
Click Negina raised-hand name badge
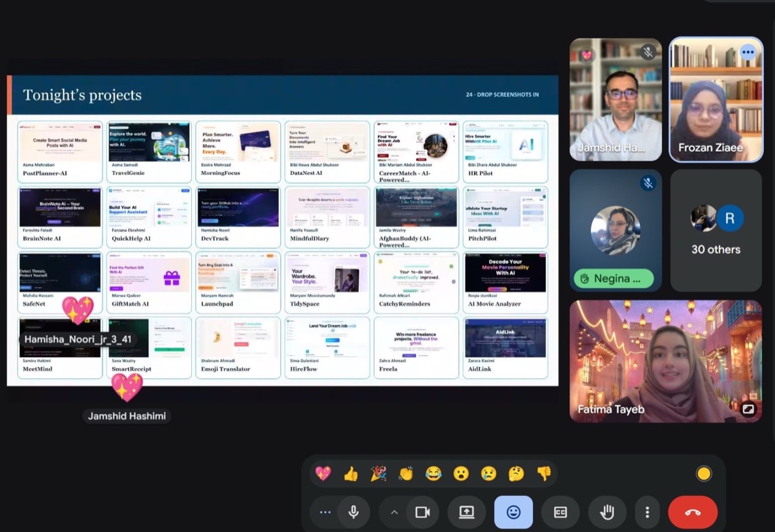[x=614, y=279]
